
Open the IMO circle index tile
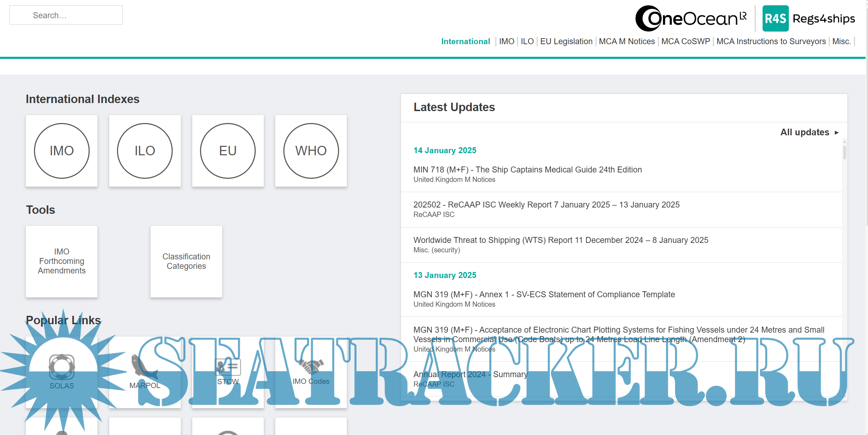[x=62, y=151]
